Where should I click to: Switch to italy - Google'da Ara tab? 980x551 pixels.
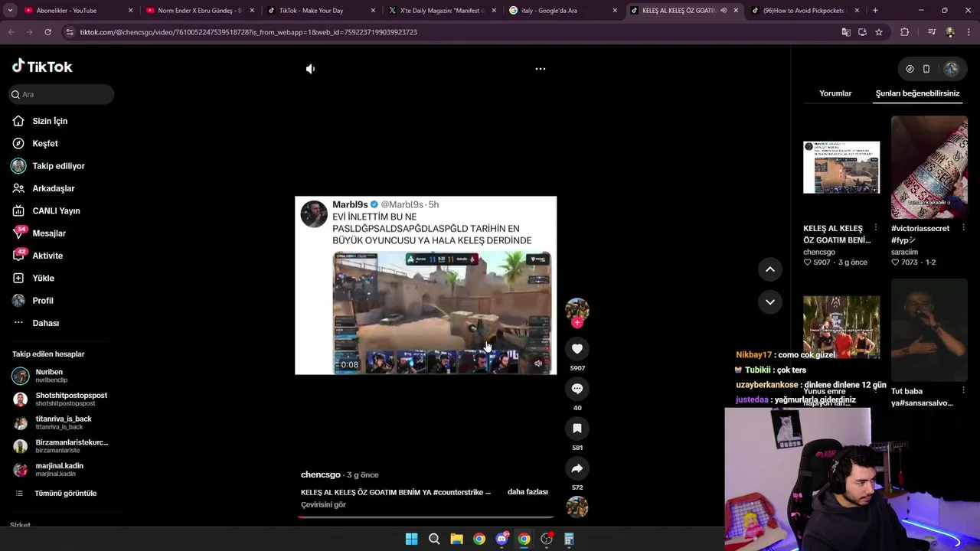click(x=563, y=11)
